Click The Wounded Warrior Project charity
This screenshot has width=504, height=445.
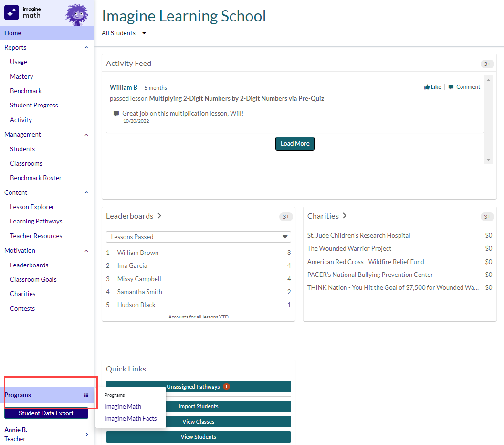pyautogui.click(x=349, y=249)
